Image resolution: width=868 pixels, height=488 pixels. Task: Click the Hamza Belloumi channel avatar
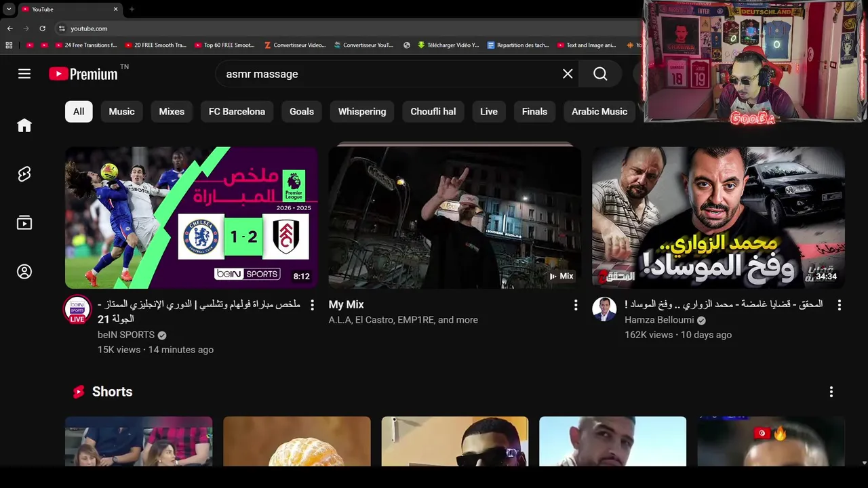click(604, 309)
